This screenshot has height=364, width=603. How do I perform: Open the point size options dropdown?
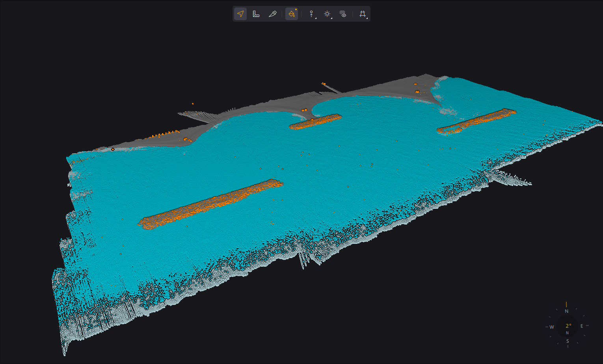[x=311, y=14]
